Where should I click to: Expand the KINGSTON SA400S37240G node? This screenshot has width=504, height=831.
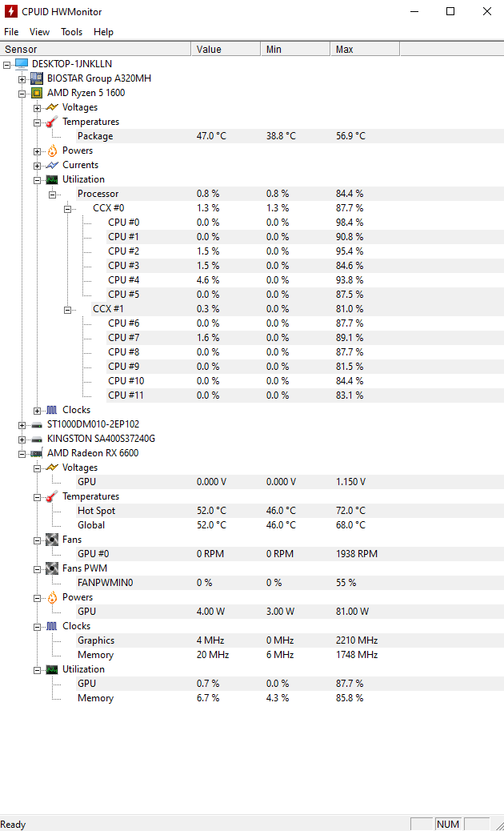[x=22, y=440]
